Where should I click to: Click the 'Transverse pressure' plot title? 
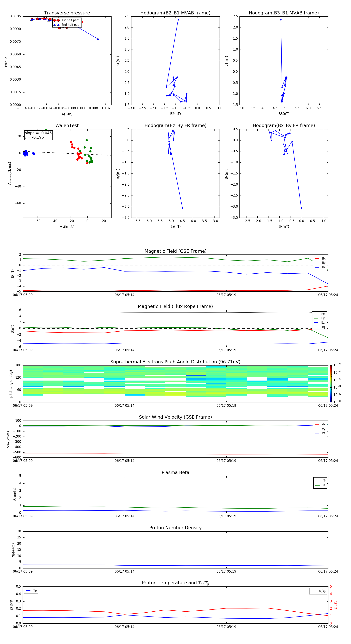click(67, 13)
